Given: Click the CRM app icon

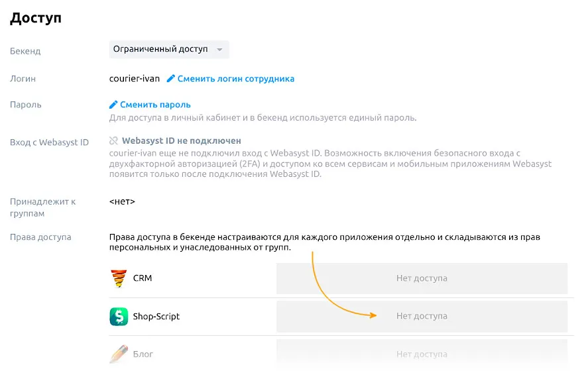Looking at the screenshot, I should (119, 278).
